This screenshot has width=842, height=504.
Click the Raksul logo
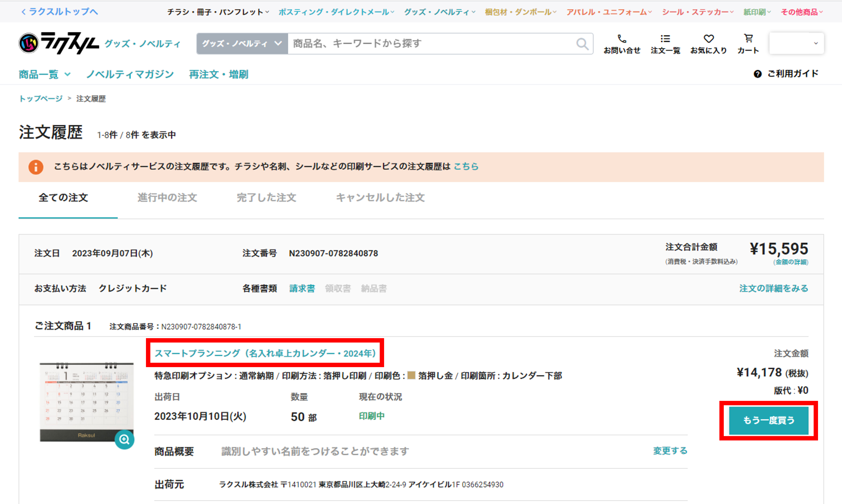(x=59, y=43)
